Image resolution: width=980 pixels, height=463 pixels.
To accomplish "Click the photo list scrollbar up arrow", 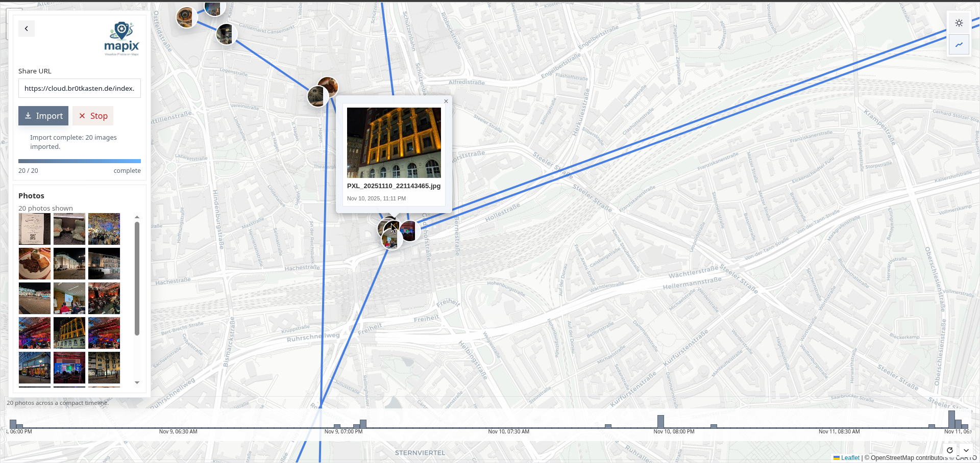I will tap(137, 217).
